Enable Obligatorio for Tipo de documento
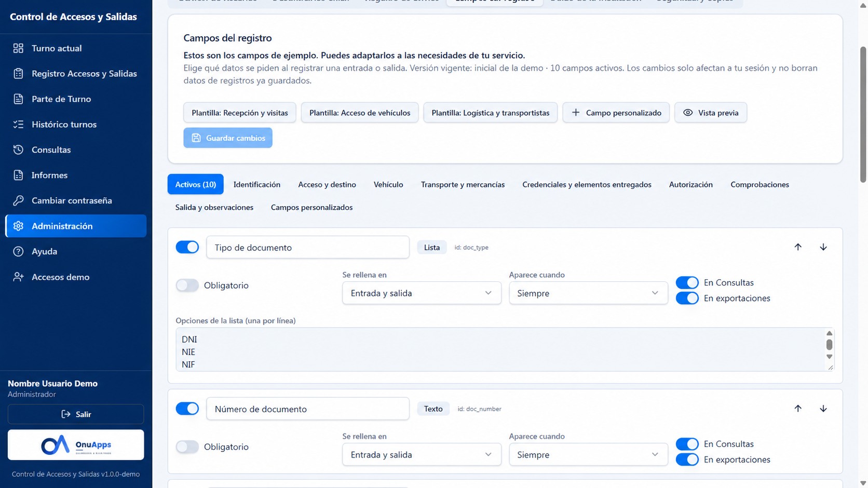868x488 pixels. (x=187, y=286)
